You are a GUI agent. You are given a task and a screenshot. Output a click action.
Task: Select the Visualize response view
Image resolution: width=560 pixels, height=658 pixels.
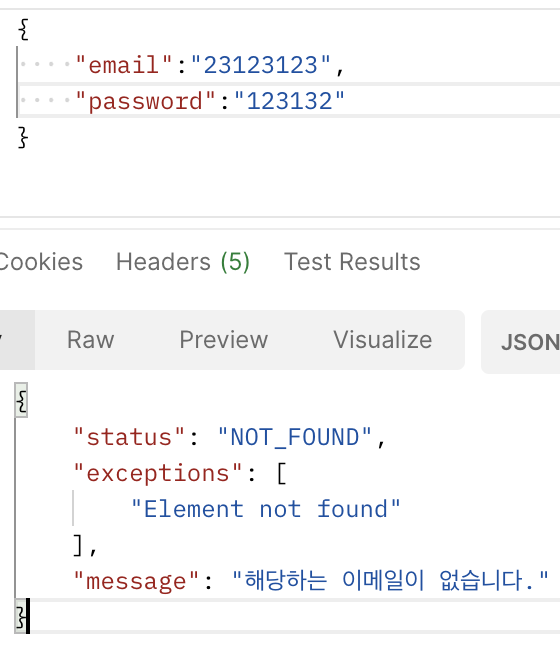pyautogui.click(x=382, y=339)
